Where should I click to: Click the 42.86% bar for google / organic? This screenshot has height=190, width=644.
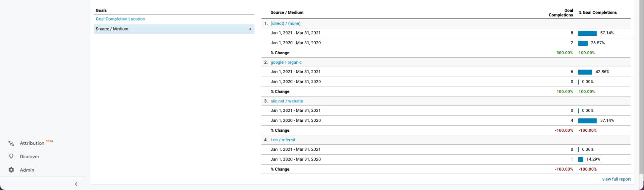(585, 72)
